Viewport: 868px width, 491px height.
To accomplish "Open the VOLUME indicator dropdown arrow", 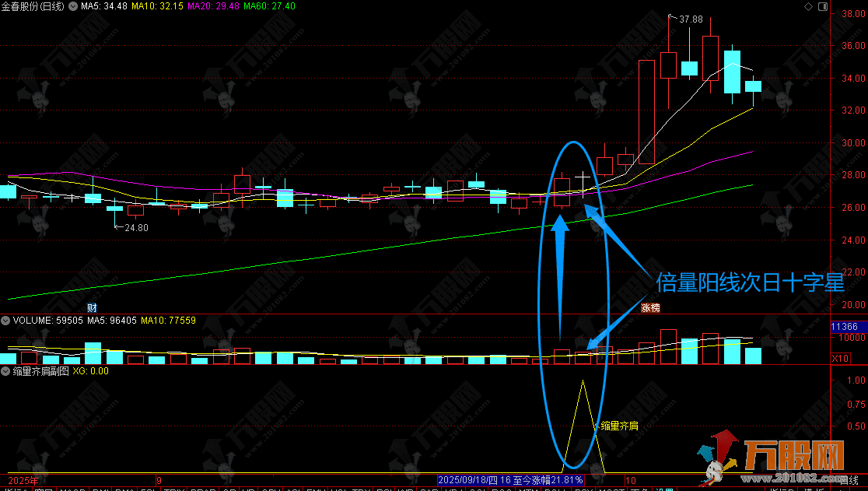I will coord(5,321).
